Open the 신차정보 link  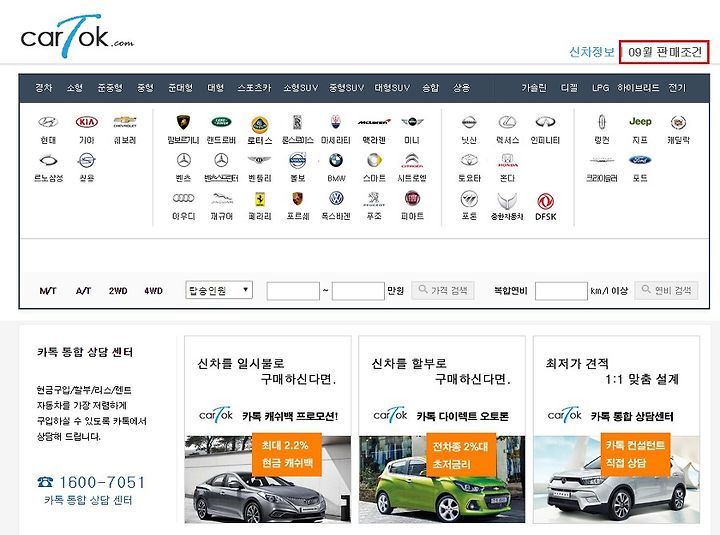pos(592,52)
